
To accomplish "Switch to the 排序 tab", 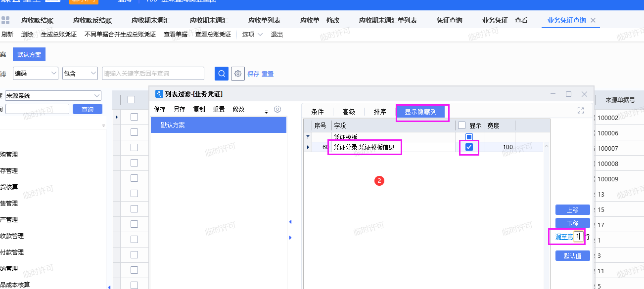I will [x=380, y=112].
